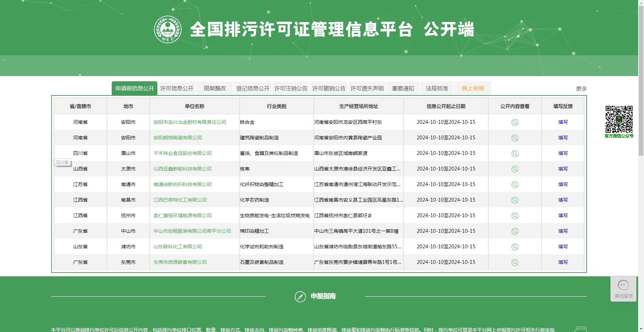This screenshot has width=644, height=332.
Task: Click the scrollbar down arrow
Action: tap(641, 329)
